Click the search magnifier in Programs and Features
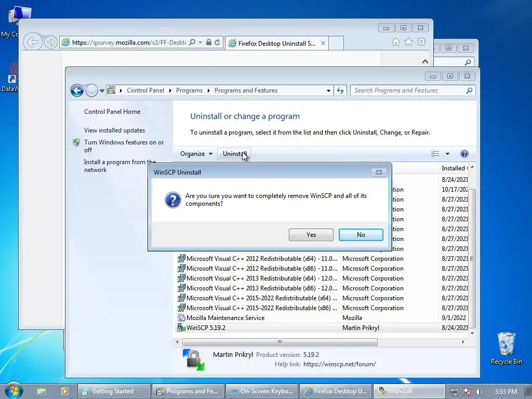532x399 pixels. coord(469,90)
